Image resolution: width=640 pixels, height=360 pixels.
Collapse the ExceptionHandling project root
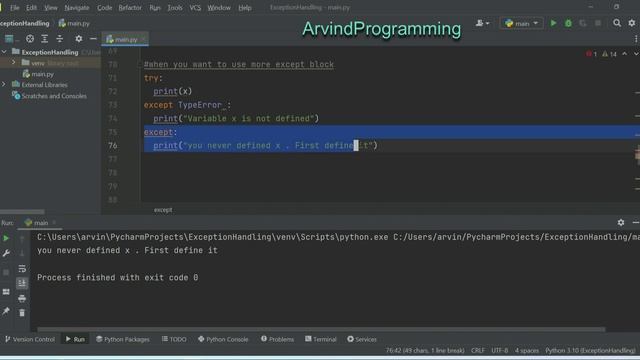[x=4, y=52]
